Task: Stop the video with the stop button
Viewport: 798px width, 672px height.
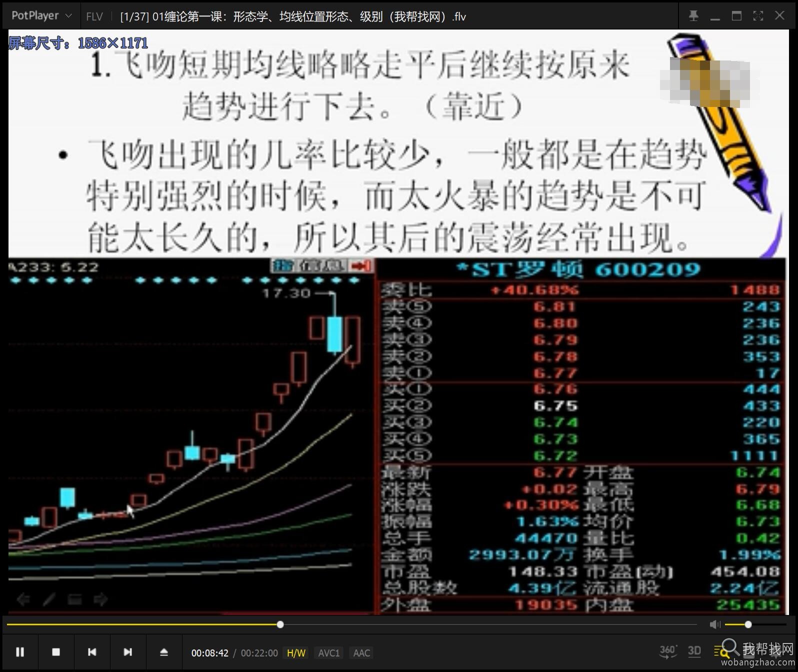Action: click(x=56, y=652)
